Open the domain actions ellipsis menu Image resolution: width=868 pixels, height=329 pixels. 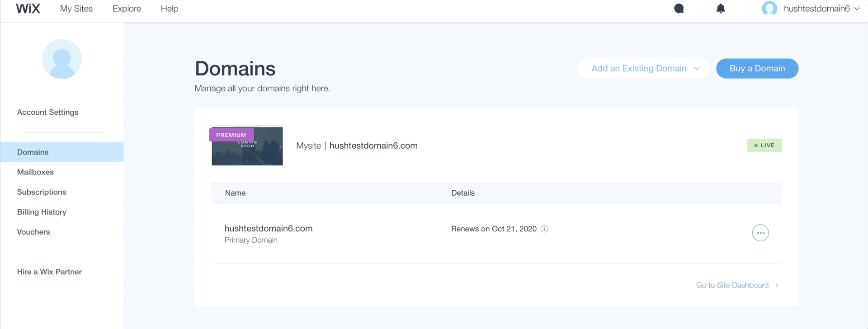pos(760,233)
